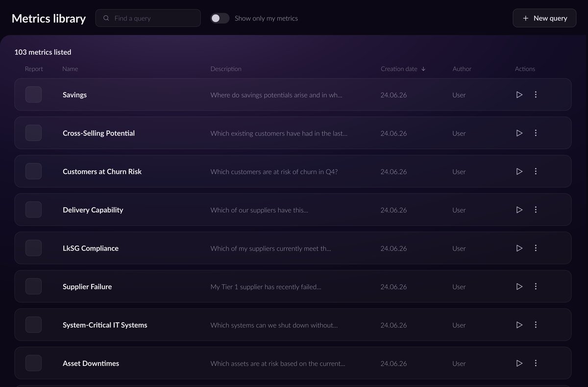
Task: Open more options for System-Critical IT Systems
Action: [536, 325]
